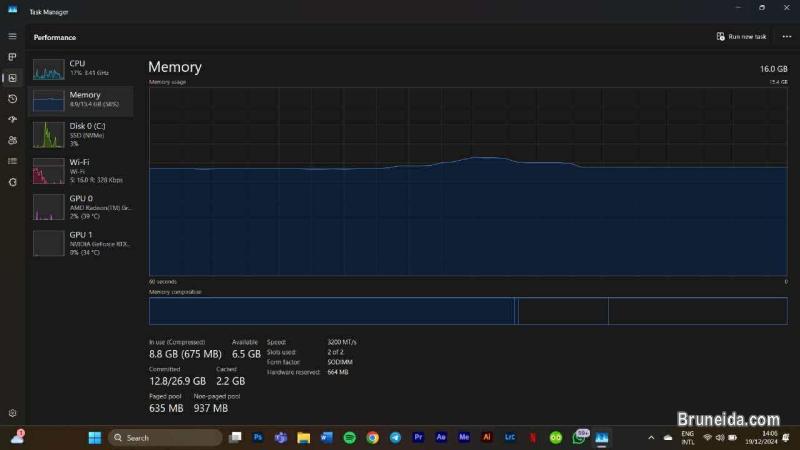Open the Services page icon

pyautogui.click(x=12, y=182)
